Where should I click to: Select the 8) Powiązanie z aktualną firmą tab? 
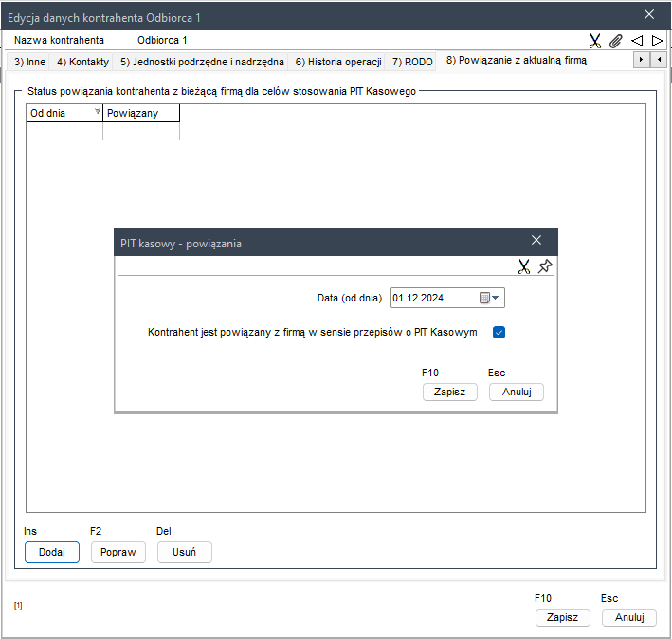516,60
